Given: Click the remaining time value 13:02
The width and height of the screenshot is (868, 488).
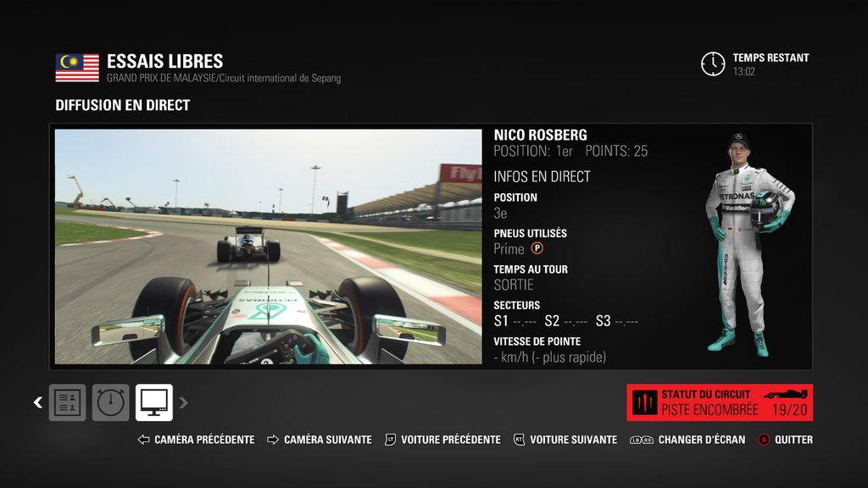Looking at the screenshot, I should (744, 71).
